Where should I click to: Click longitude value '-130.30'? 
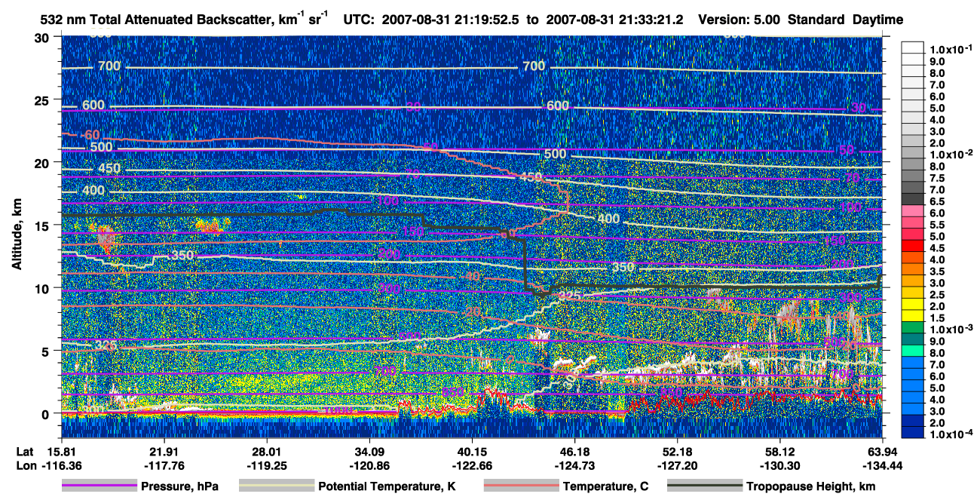780,466
